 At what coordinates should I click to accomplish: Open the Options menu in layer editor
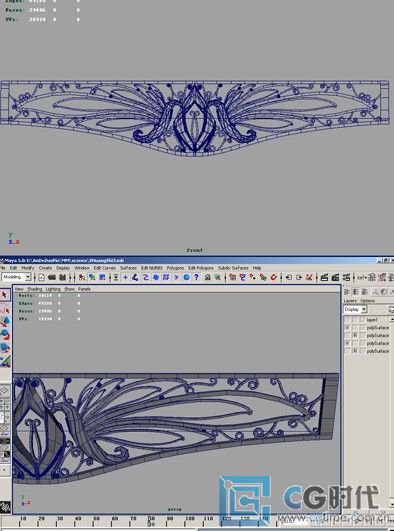367,300
